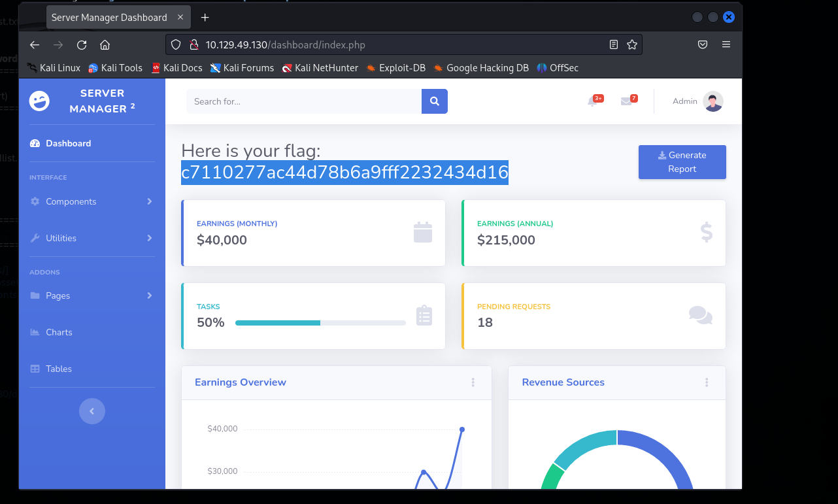Collapse sidebar with round arrow toggle
This screenshot has width=838, height=504.
92,411
